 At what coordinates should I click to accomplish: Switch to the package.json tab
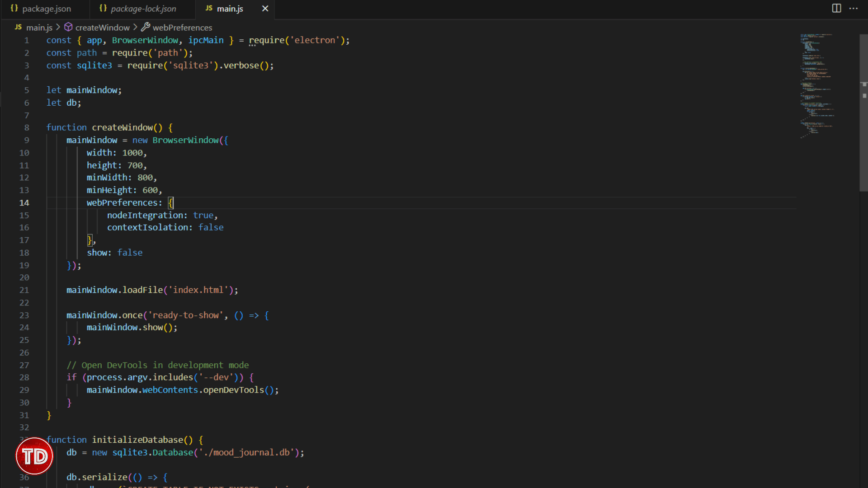tap(46, 9)
